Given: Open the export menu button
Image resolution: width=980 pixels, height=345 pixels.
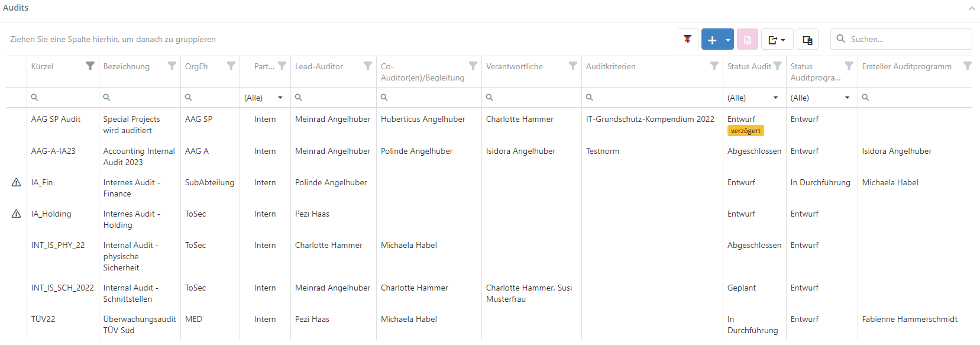Looking at the screenshot, I should (x=777, y=40).
